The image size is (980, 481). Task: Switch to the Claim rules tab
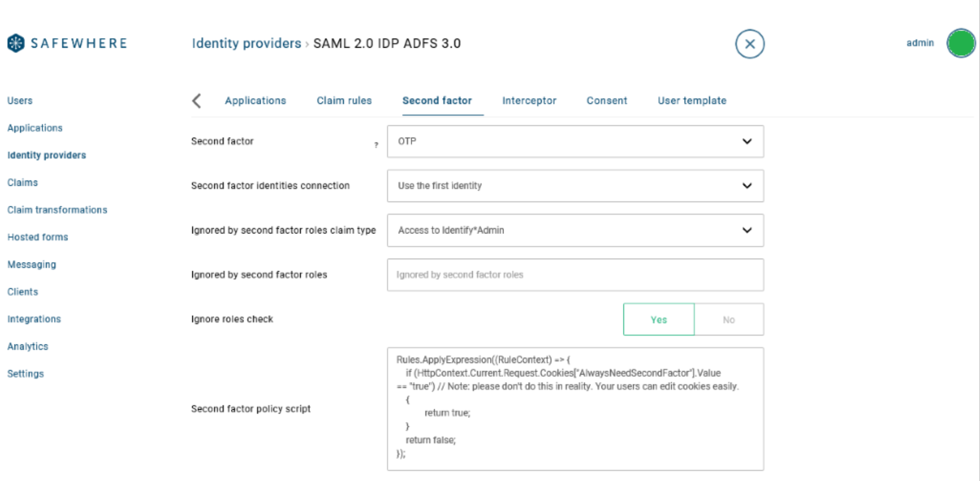[344, 100]
